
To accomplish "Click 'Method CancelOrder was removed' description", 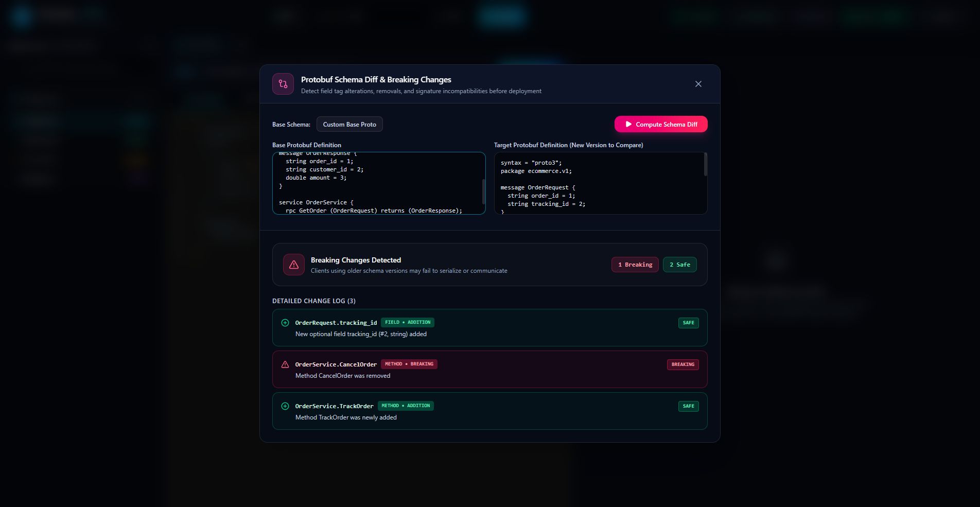I will tap(343, 376).
